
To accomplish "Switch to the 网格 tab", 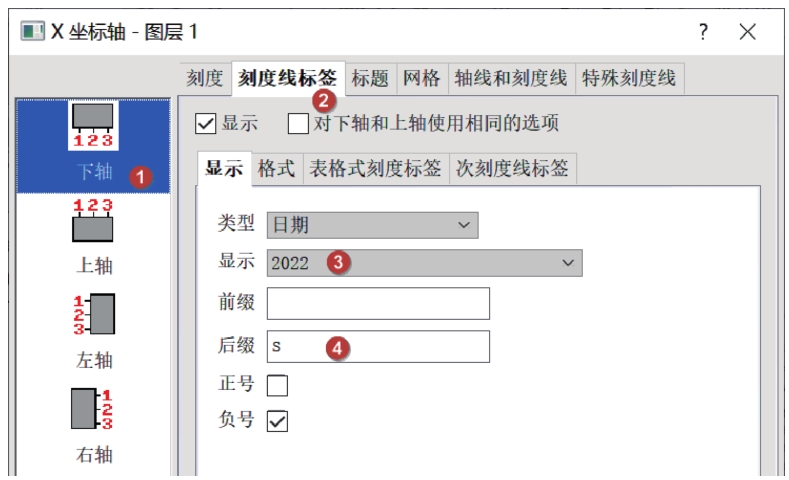I will 422,78.
